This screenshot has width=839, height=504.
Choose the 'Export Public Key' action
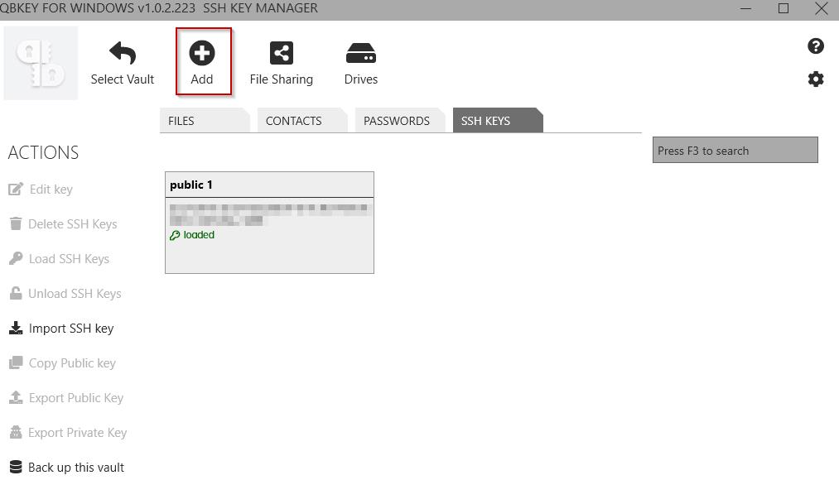click(x=76, y=397)
